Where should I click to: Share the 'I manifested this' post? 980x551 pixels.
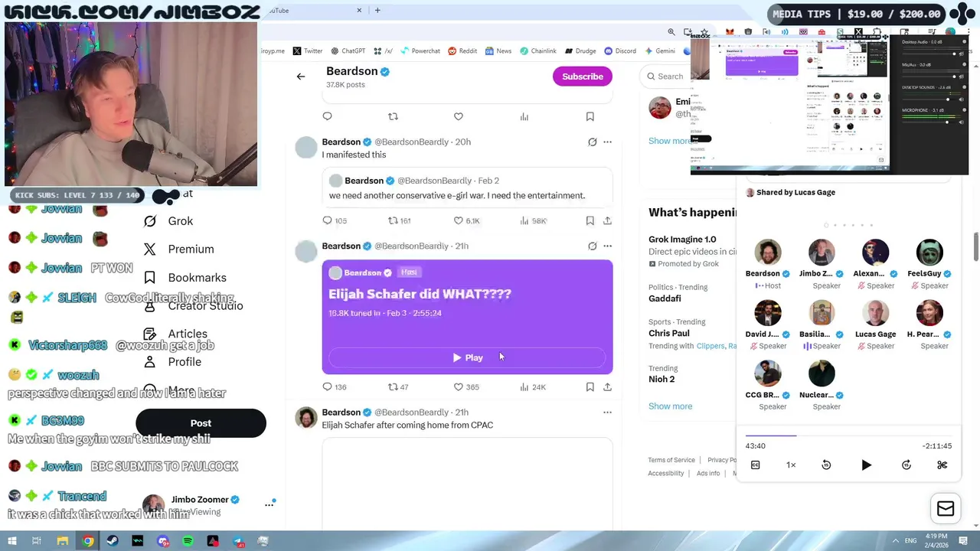coord(607,220)
